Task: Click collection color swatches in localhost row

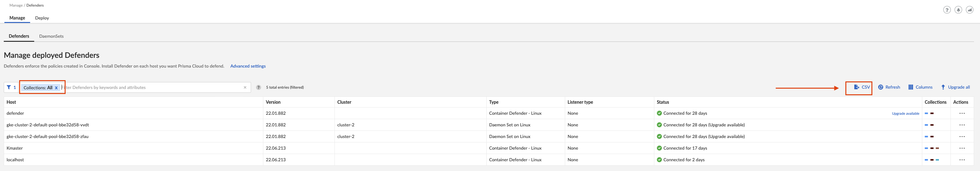Action: pos(932,160)
